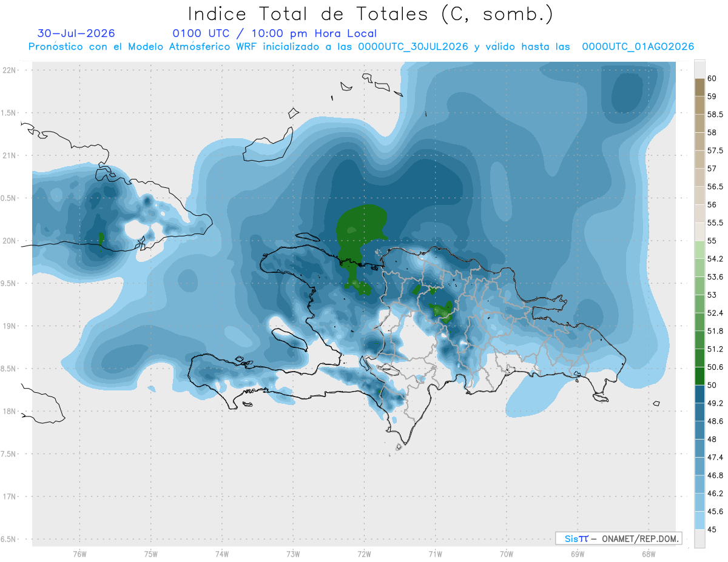The image size is (728, 562).
Task: Click the WRF forecast line starting with 'Pronóstico con el Modelo'
Action: coord(361,47)
